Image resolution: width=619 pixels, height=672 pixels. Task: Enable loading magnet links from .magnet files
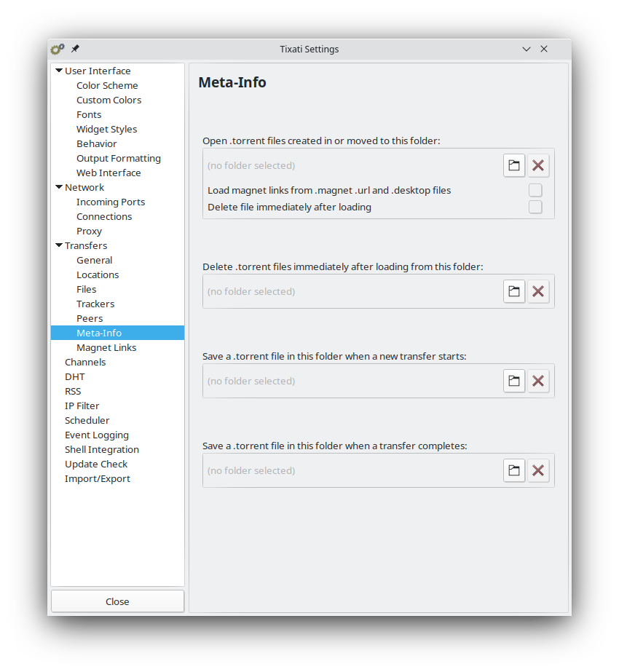point(535,189)
